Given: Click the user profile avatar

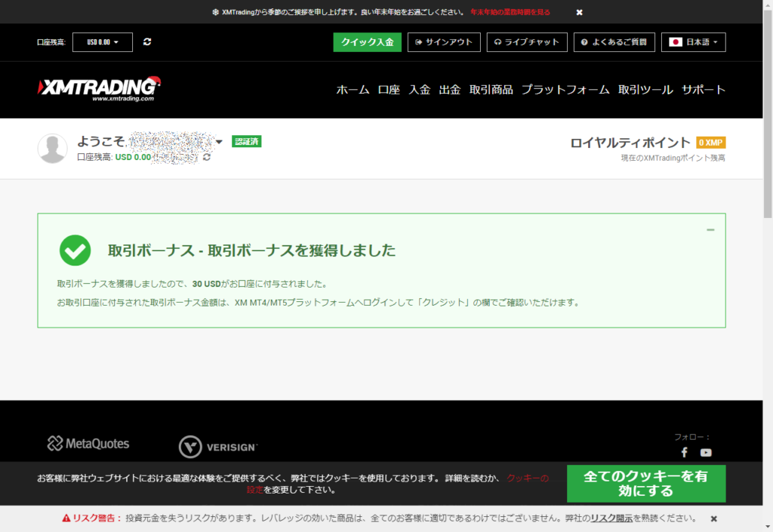Looking at the screenshot, I should pyautogui.click(x=53, y=148).
